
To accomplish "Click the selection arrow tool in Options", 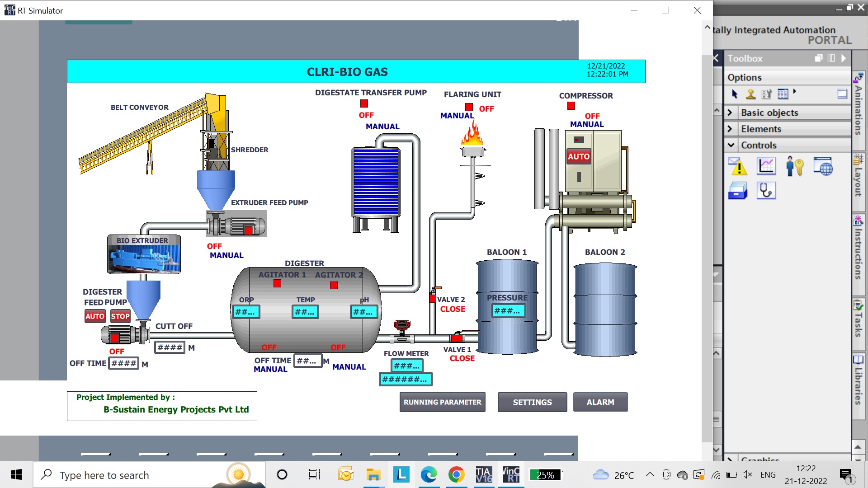I will pyautogui.click(x=735, y=94).
